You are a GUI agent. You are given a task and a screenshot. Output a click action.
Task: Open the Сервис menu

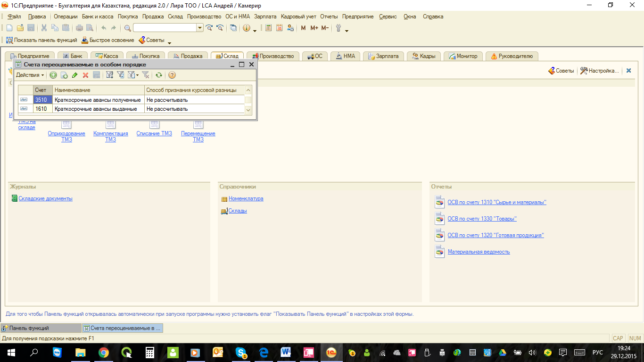pyautogui.click(x=388, y=16)
